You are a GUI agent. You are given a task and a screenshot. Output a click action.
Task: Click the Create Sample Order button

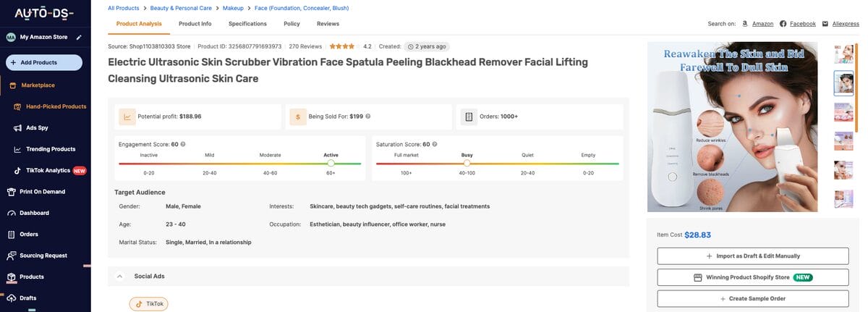point(753,298)
